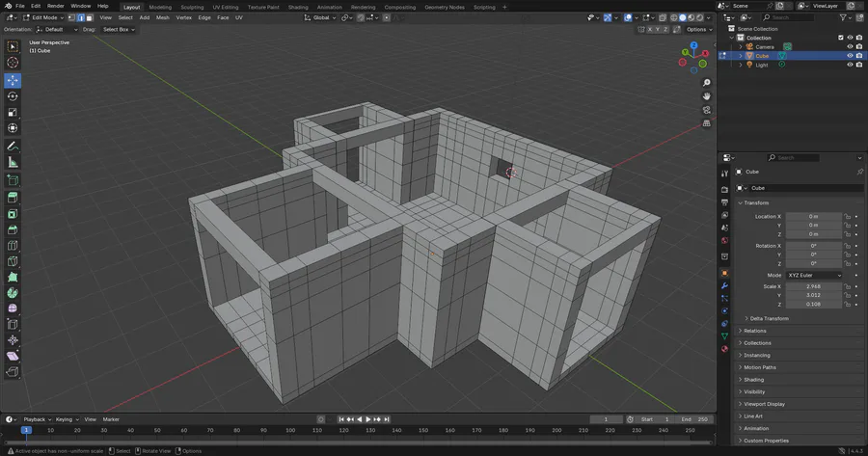Viewport: 868px width, 456px height.
Task: Open the Object Data properties tab
Action: click(x=724, y=336)
